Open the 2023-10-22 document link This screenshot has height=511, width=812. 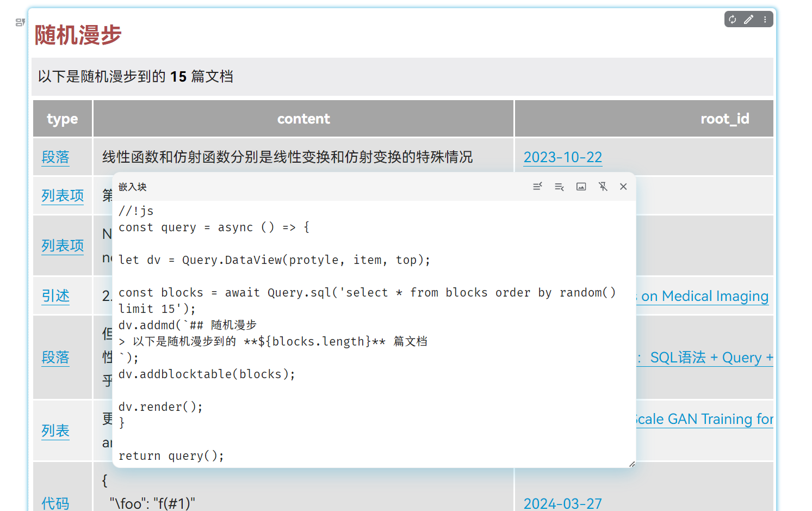coord(563,157)
